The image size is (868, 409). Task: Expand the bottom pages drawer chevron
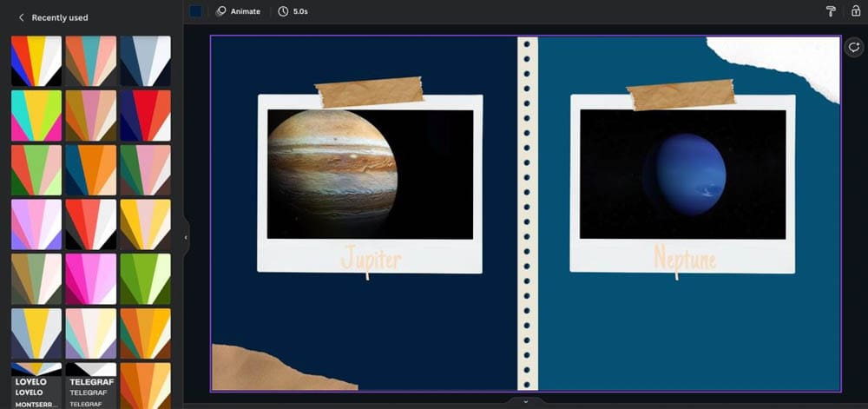point(525,401)
